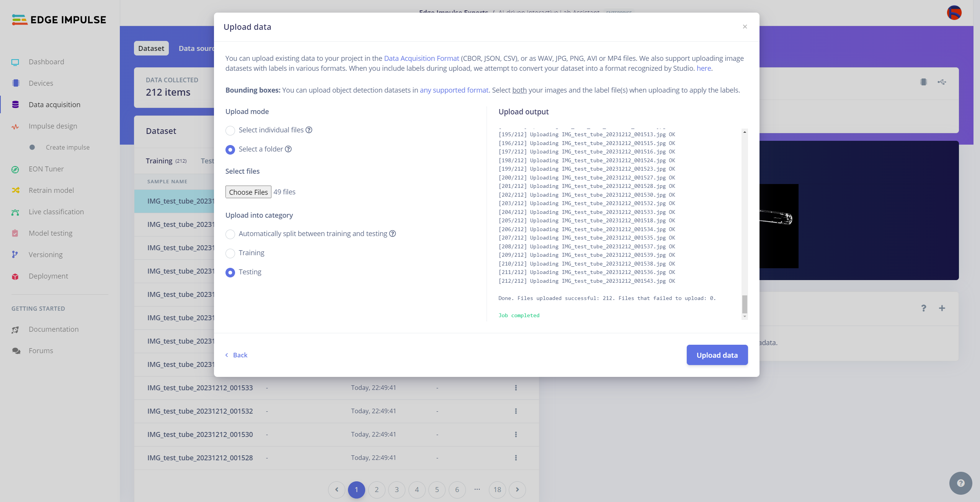The height and width of the screenshot is (502, 980).
Task: Click the Upload data button
Action: point(717,355)
